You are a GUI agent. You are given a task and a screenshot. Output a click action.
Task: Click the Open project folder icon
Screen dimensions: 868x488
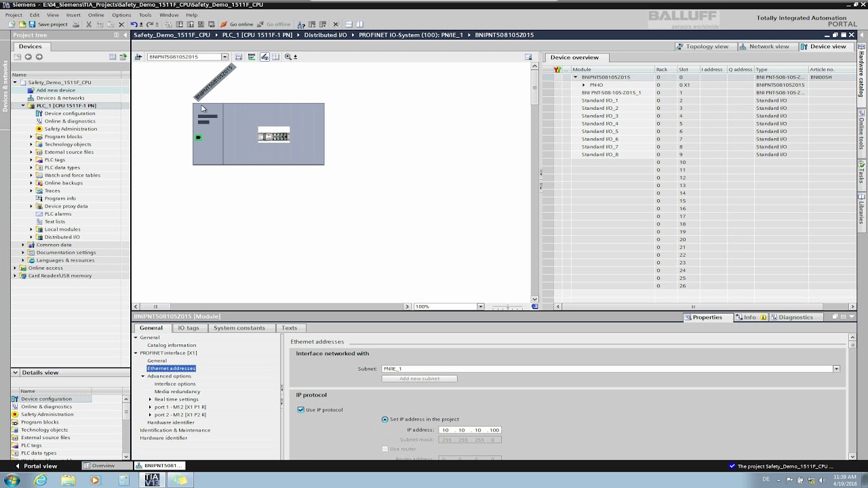[22, 24]
